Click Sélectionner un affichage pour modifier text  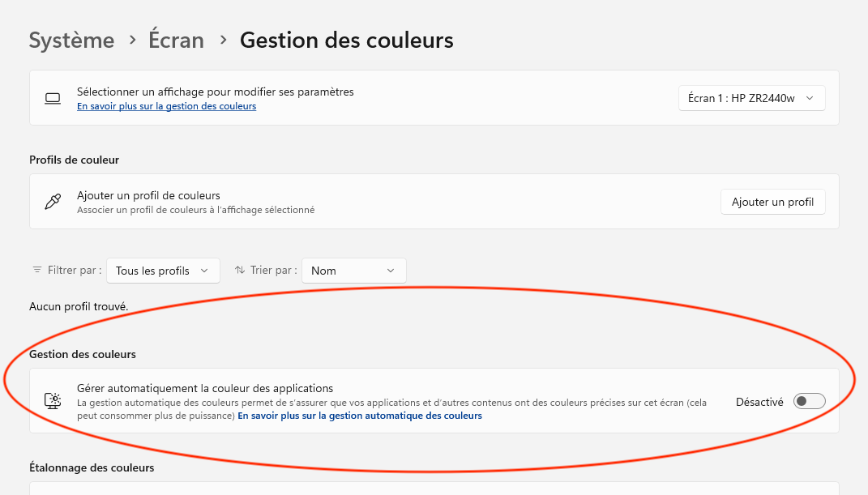216,92
